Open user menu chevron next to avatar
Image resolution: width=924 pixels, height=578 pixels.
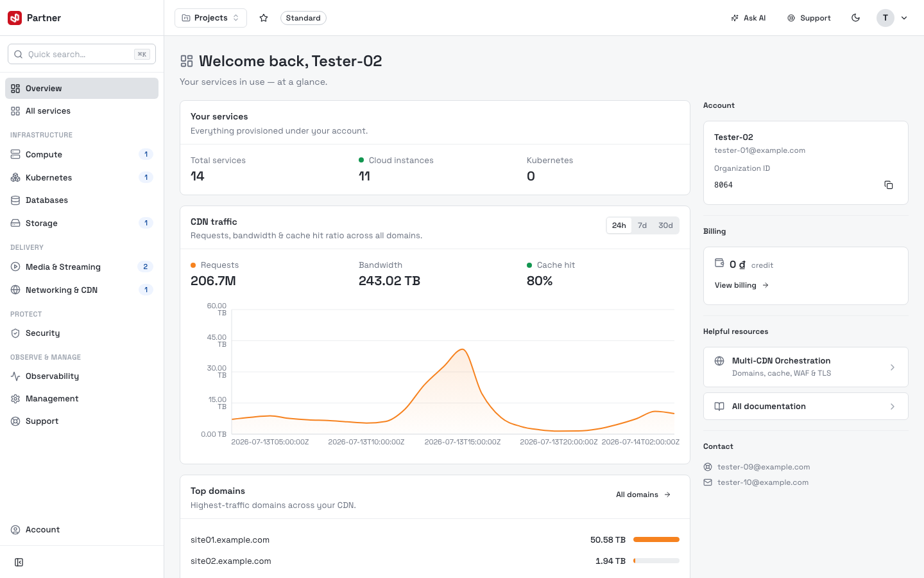pos(904,18)
